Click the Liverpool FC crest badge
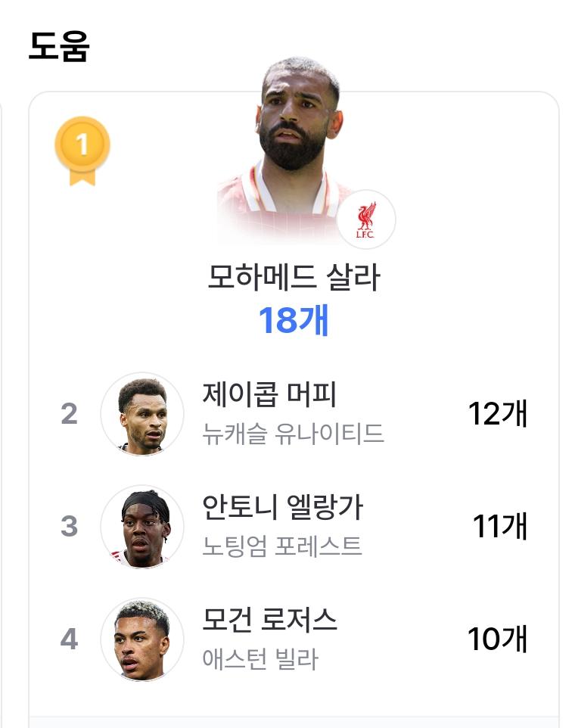Image resolution: width=572 pixels, height=728 pixels. pos(366,219)
